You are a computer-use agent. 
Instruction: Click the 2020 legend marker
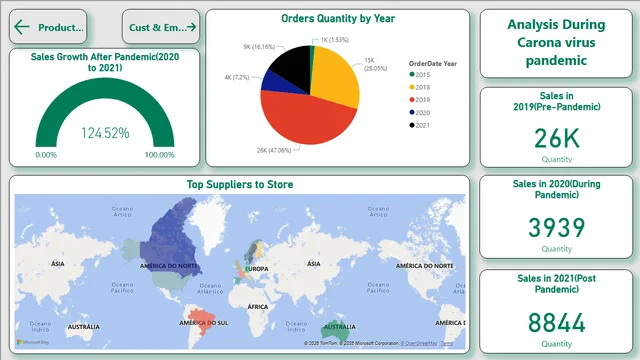click(x=412, y=112)
